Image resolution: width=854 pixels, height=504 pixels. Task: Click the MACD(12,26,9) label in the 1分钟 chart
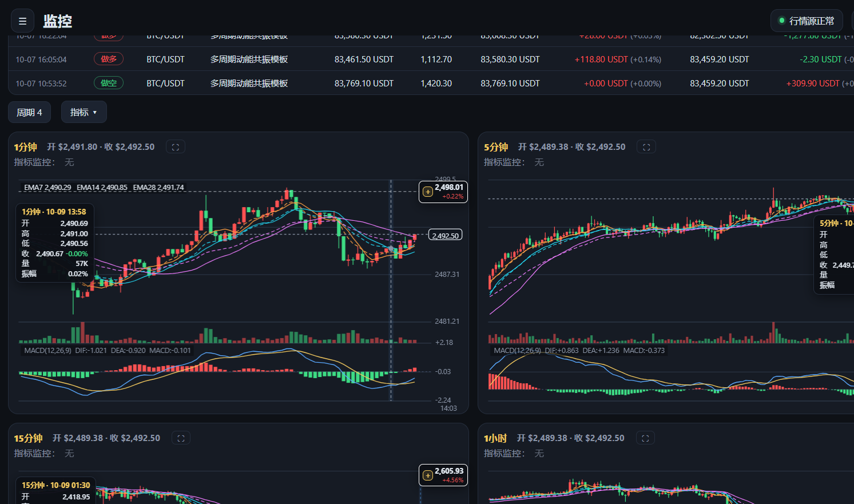coord(47,351)
